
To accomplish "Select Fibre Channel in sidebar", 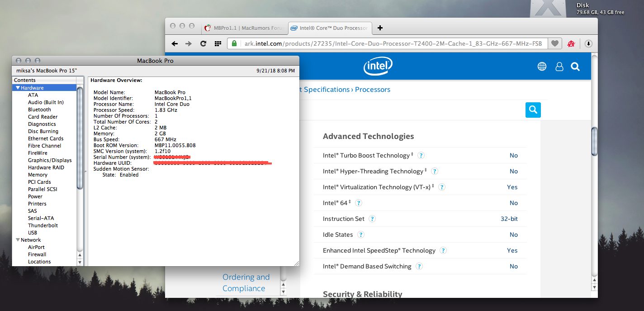I will [44, 146].
